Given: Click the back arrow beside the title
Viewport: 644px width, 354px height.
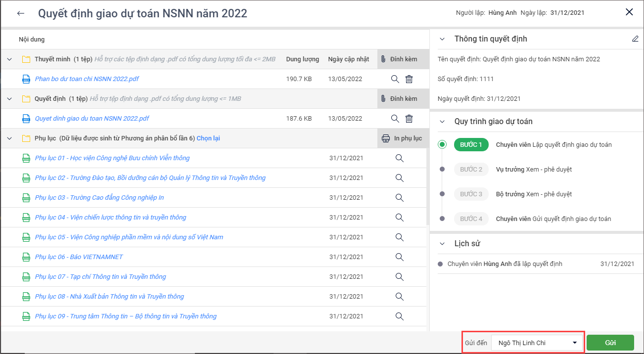Looking at the screenshot, I should 21,13.
